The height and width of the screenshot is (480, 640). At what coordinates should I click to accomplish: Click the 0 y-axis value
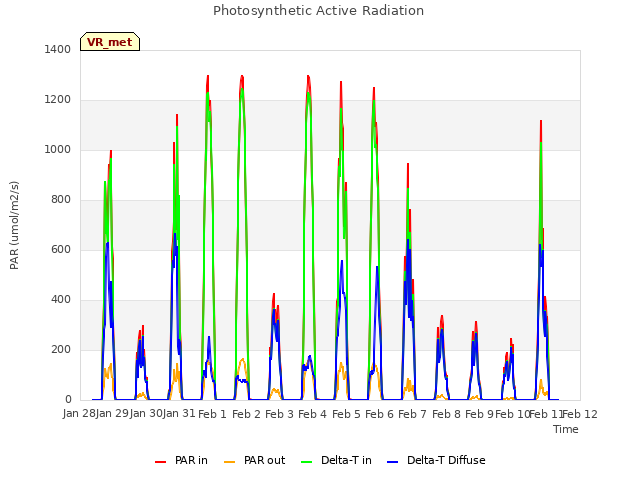click(x=68, y=400)
